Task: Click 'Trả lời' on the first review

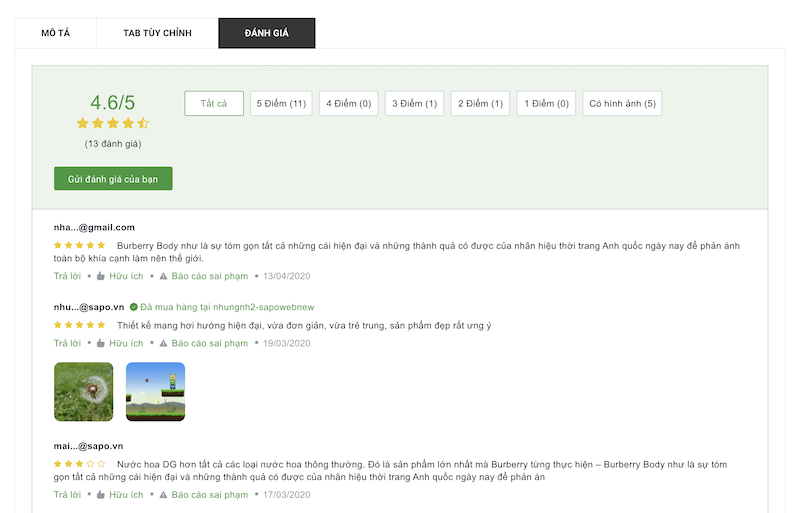Action: [x=67, y=275]
